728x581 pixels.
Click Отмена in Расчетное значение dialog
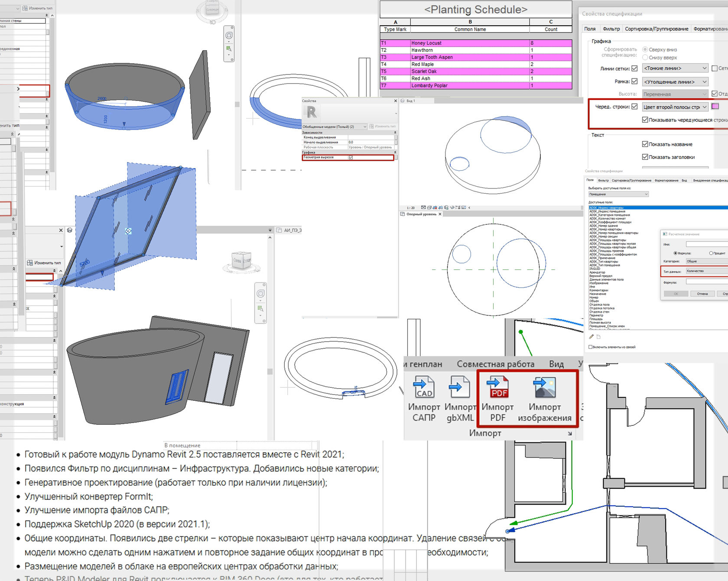tap(702, 294)
